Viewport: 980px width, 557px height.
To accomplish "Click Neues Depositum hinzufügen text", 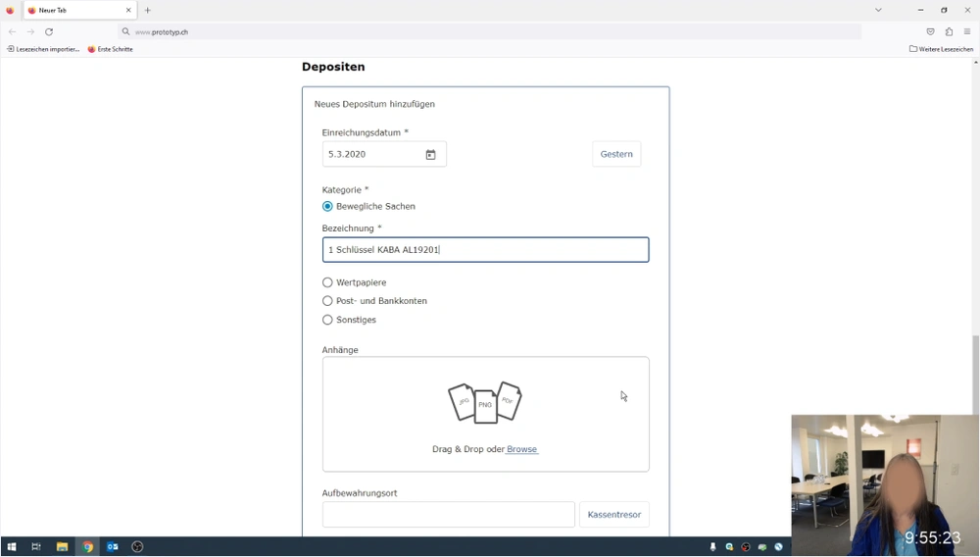I will [x=374, y=104].
